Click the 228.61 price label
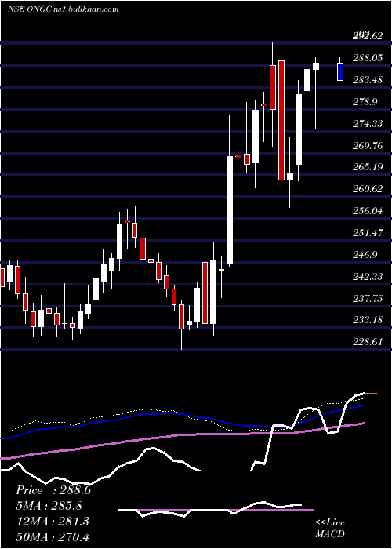Image resolution: width=392 pixels, height=549 pixels. (x=368, y=342)
